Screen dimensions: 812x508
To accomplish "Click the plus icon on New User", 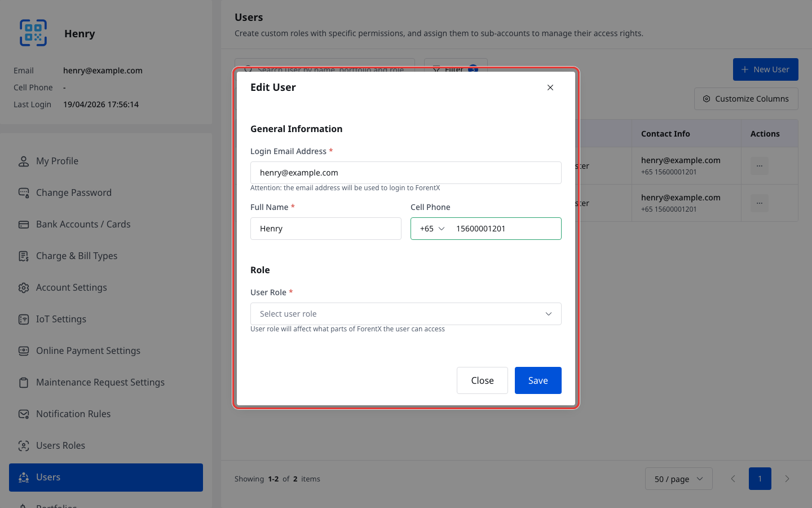I will pyautogui.click(x=745, y=69).
